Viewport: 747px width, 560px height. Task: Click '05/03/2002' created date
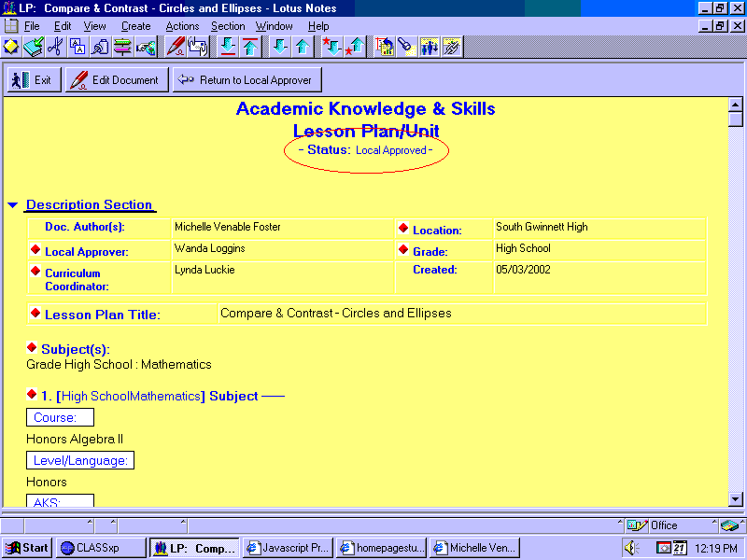pyautogui.click(x=523, y=270)
